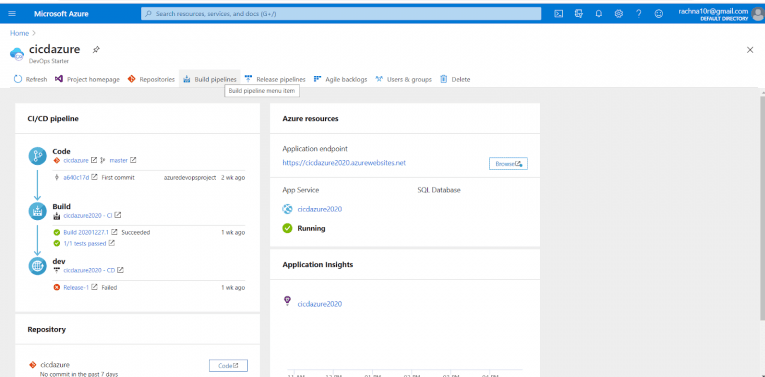This screenshot has width=765, height=377.
Task: Click the cicdazure DevOps Starter cloud icon
Action: tap(17, 54)
